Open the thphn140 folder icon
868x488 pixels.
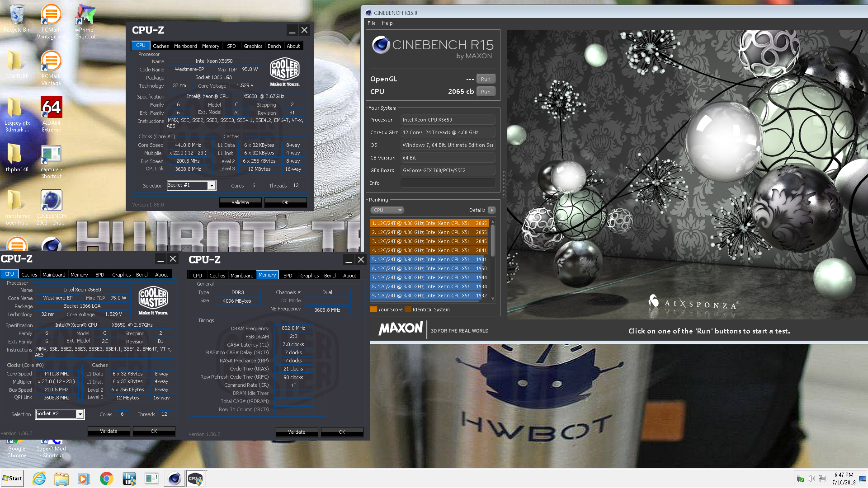click(x=17, y=157)
